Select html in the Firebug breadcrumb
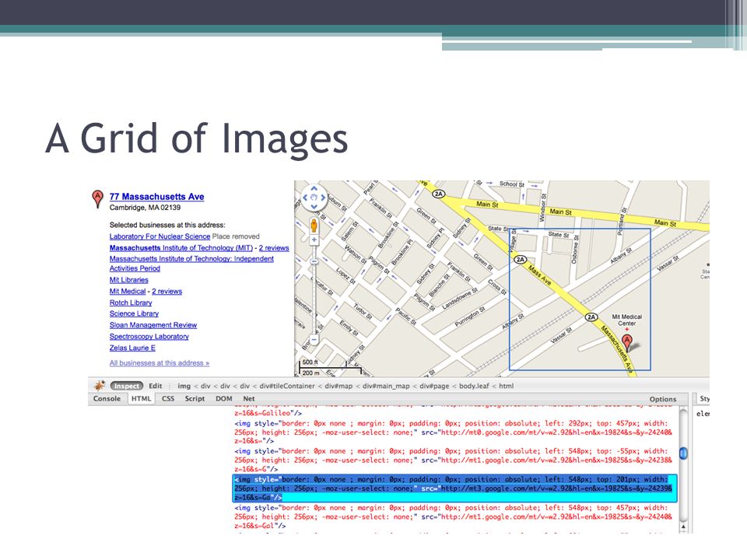 click(x=506, y=386)
